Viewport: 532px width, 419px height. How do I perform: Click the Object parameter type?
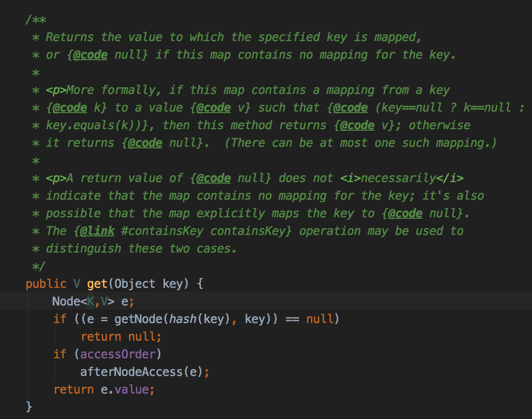click(x=135, y=283)
